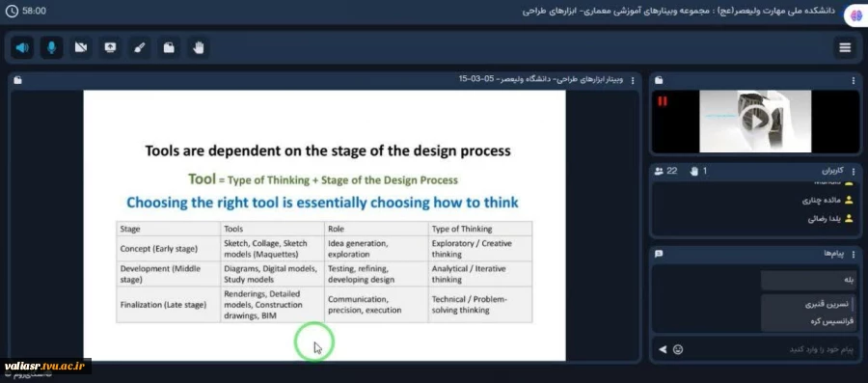This screenshot has width=868, height=383.
Task: Click the webinar title in presentation panel header
Action: (541, 80)
